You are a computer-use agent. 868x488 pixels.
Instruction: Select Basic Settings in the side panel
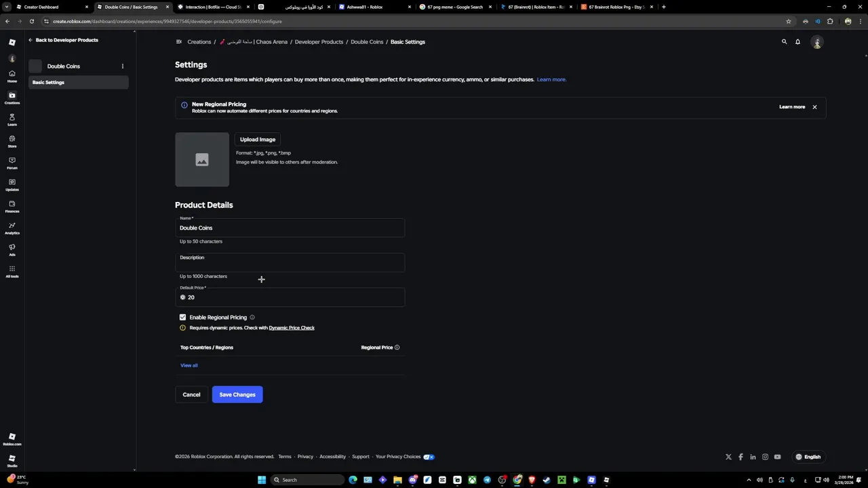point(78,83)
